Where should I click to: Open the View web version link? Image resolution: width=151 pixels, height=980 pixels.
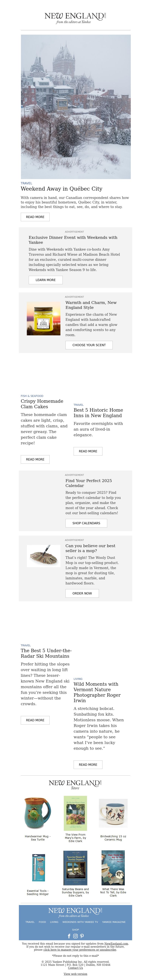[x=75, y=974]
